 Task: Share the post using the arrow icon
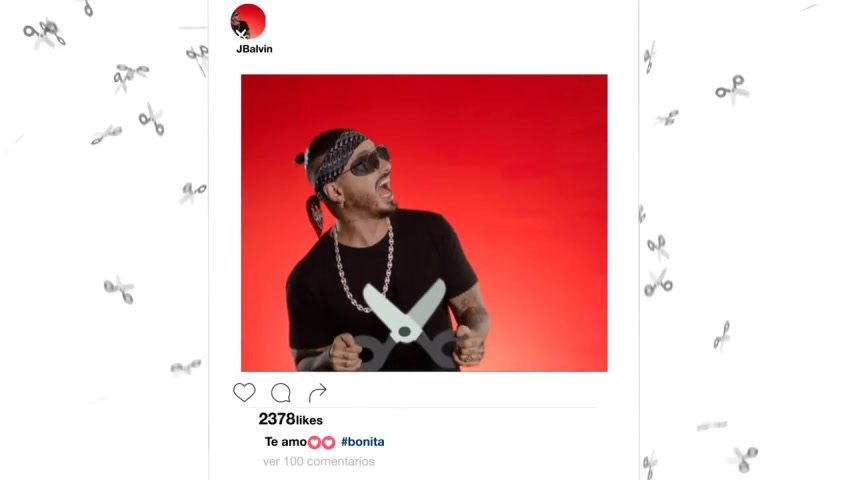click(317, 392)
